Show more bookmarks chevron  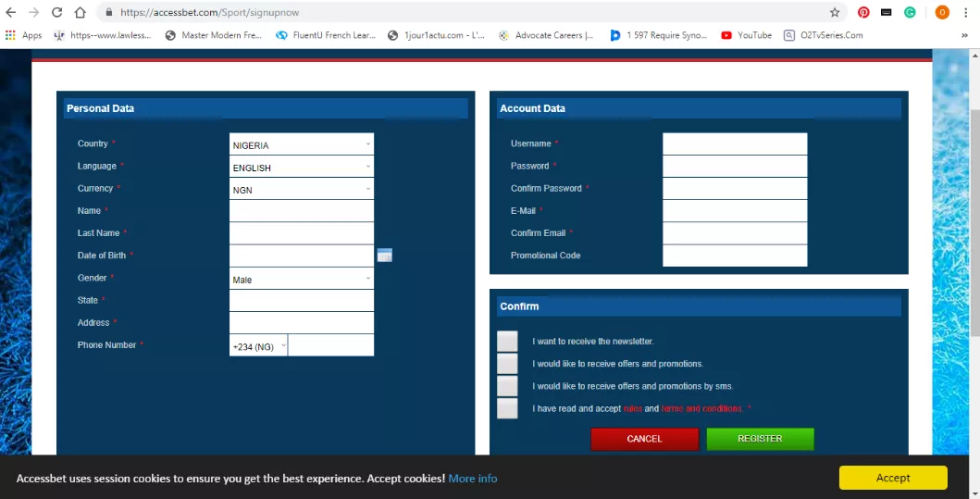pyautogui.click(x=964, y=35)
